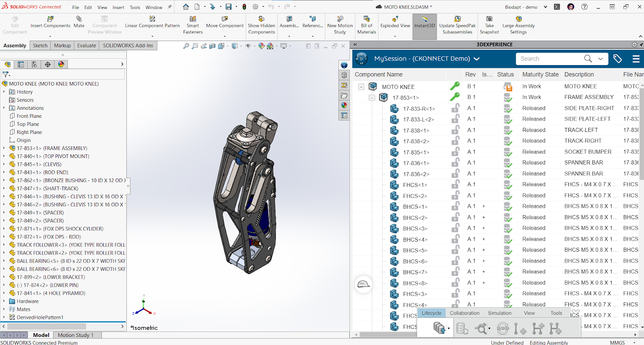Select the Mate tool
The height and width of the screenshot is (345, 644).
(79, 22)
